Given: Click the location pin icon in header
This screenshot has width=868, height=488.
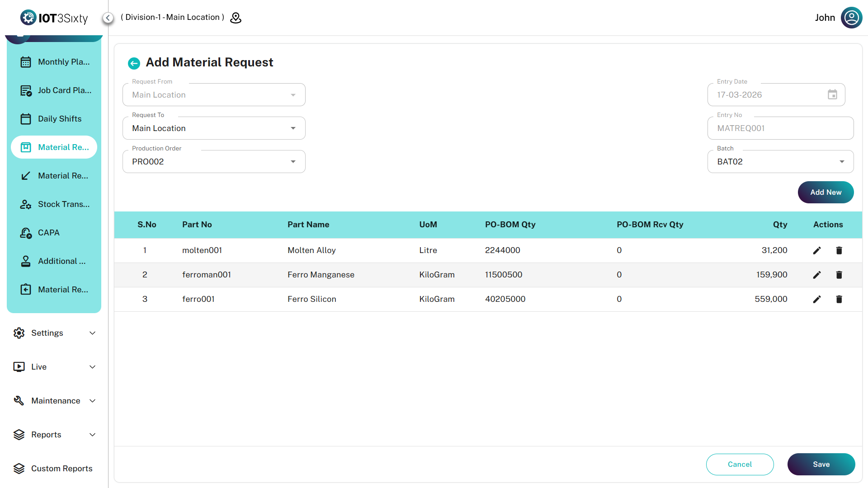Looking at the screenshot, I should pyautogui.click(x=236, y=18).
